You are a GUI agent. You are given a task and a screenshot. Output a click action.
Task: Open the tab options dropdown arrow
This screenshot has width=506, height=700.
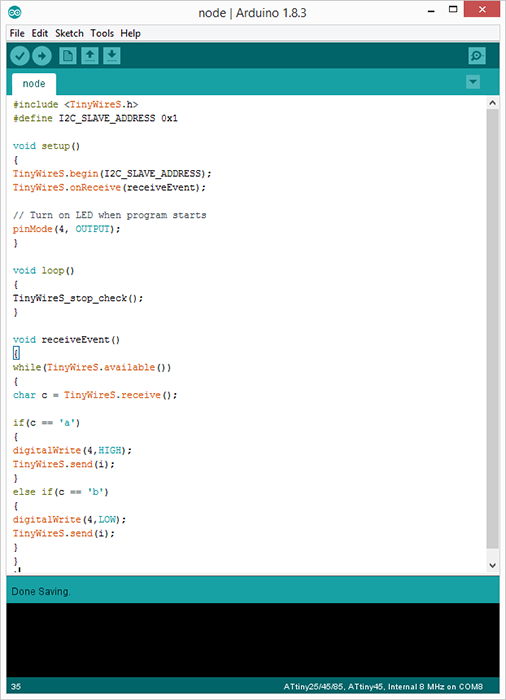coord(473,82)
